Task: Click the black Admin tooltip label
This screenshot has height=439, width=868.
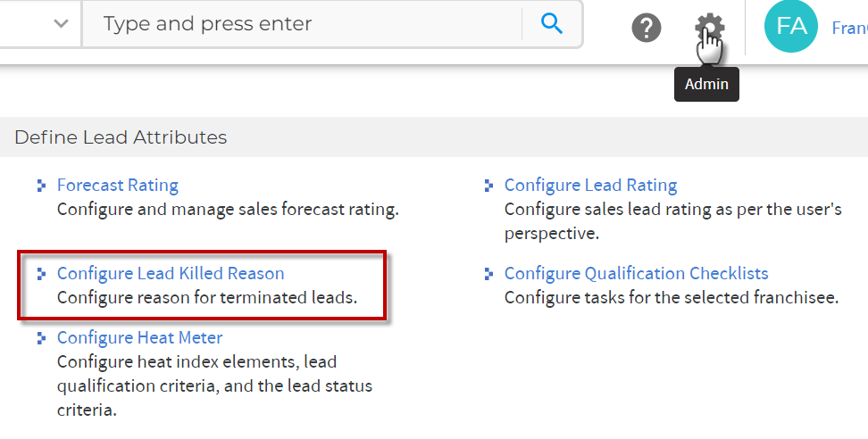Action: 706,84
